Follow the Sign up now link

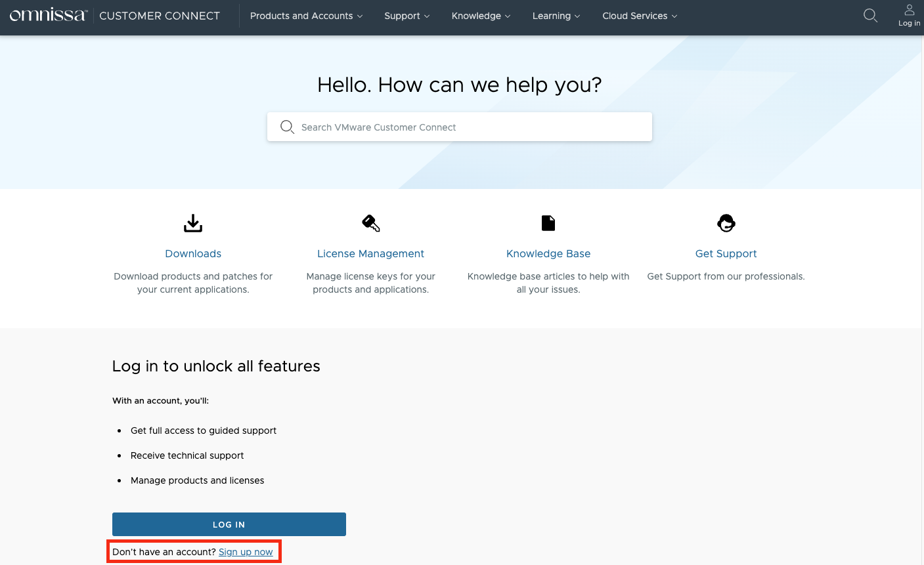pos(246,552)
